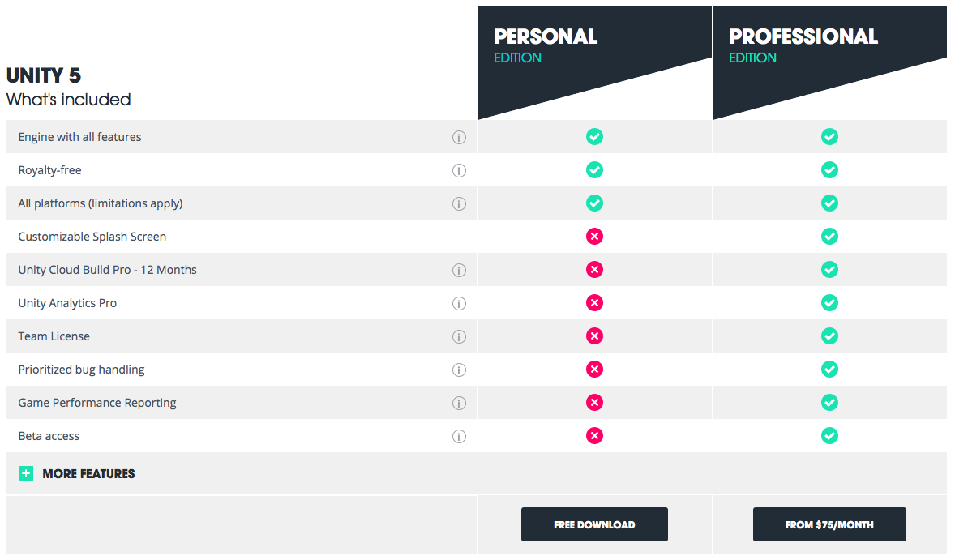Click the FREE DOWNLOAD button
This screenshot has height=560, width=955.
tap(594, 524)
